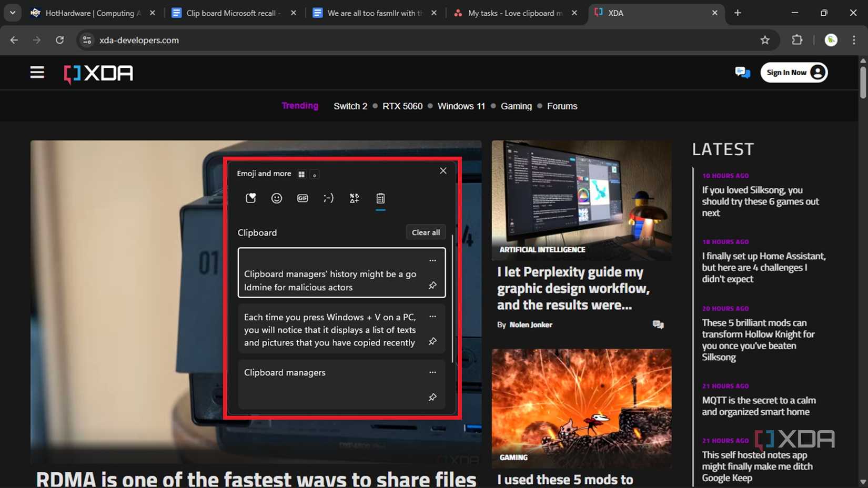868x488 pixels.
Task: Open Chrome tab search dropdown
Action: click(x=13, y=13)
